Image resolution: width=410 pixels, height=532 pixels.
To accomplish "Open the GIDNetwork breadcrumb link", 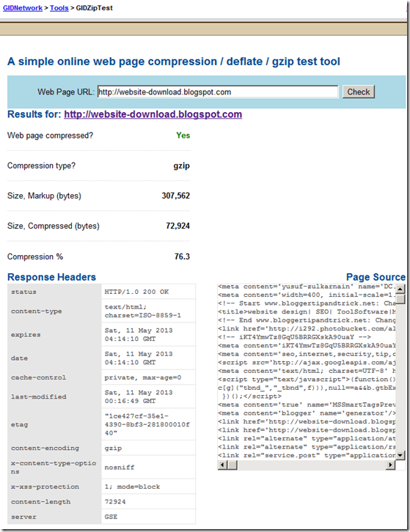I will [x=23, y=8].
